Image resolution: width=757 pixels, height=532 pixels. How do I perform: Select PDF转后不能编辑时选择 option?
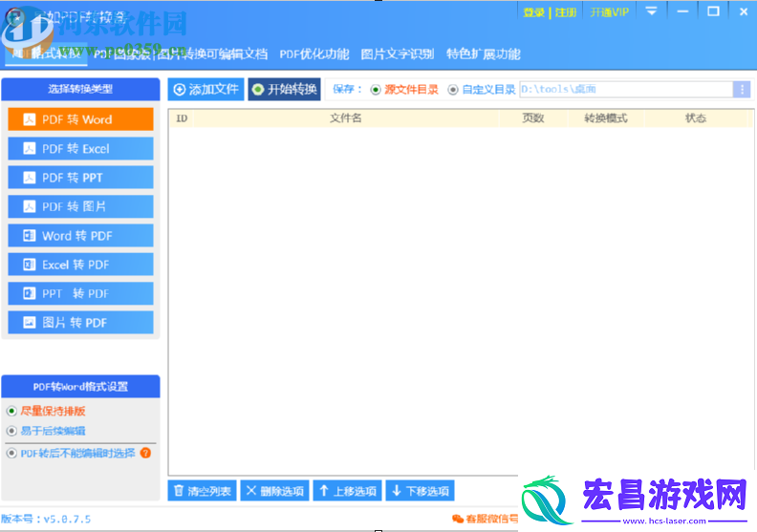(x=72, y=454)
